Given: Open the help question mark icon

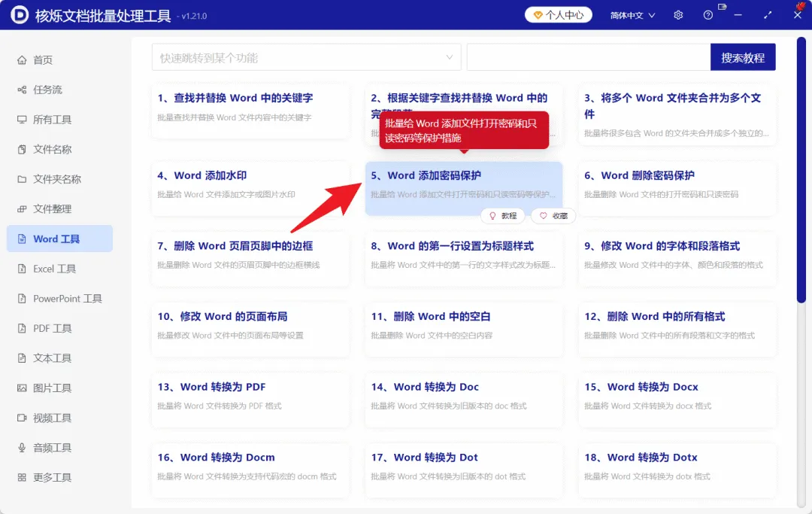Looking at the screenshot, I should (708, 15).
